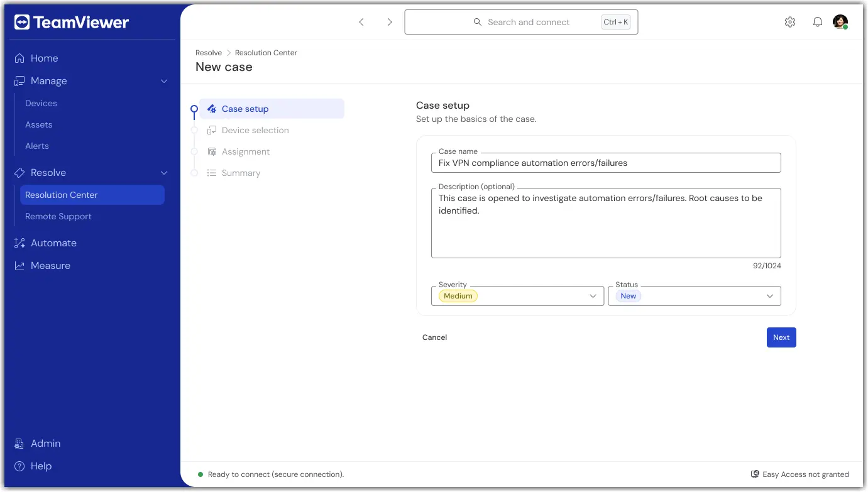Viewport: 868px width, 492px height.
Task: Click the 92/1024 character counter
Action: [767, 266]
